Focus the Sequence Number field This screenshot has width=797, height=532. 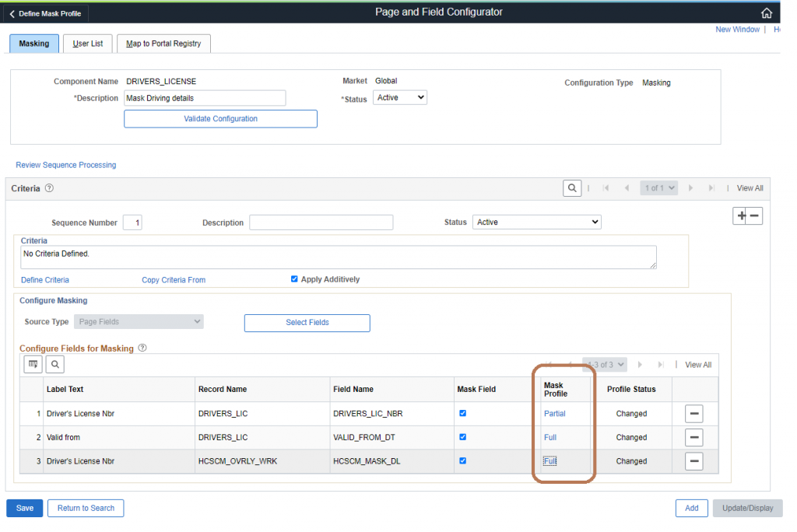tap(132, 222)
